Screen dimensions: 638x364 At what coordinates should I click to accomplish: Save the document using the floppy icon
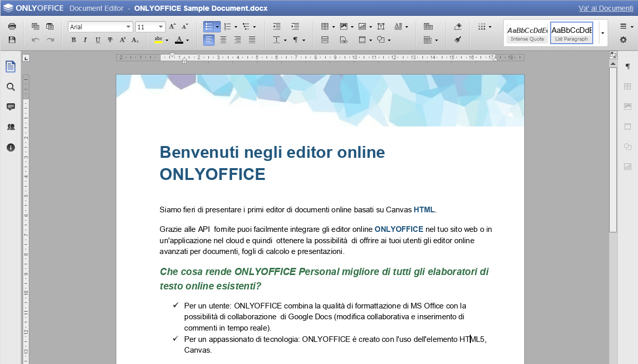click(x=12, y=40)
